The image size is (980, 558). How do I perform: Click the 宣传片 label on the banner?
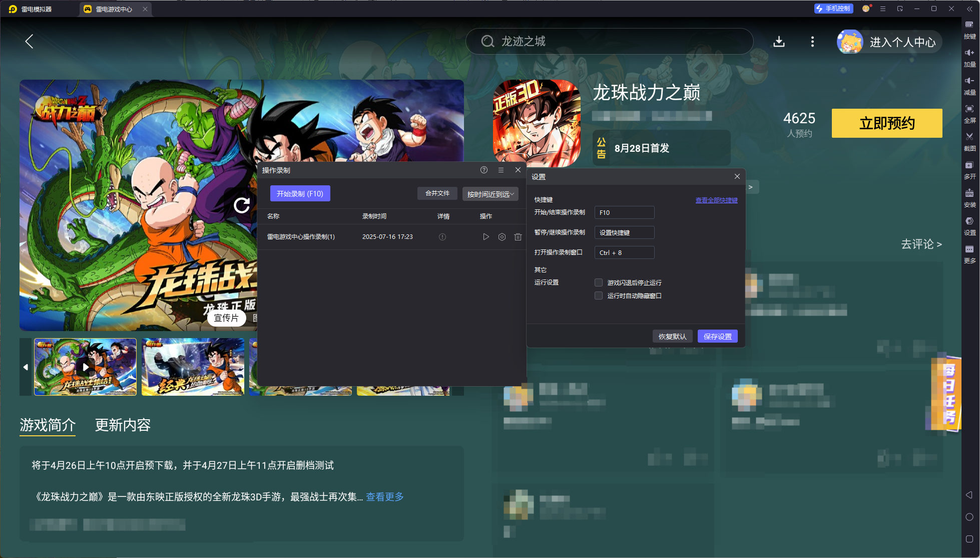pyautogui.click(x=226, y=318)
